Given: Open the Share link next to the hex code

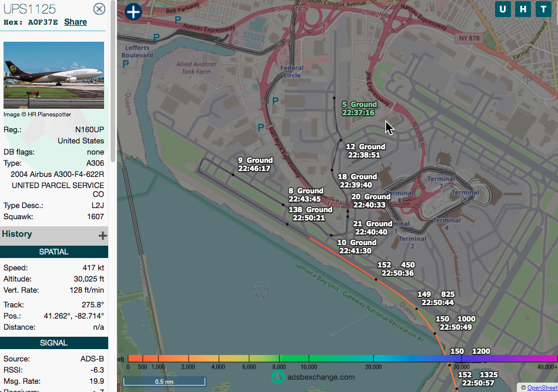Looking at the screenshot, I should [75, 22].
